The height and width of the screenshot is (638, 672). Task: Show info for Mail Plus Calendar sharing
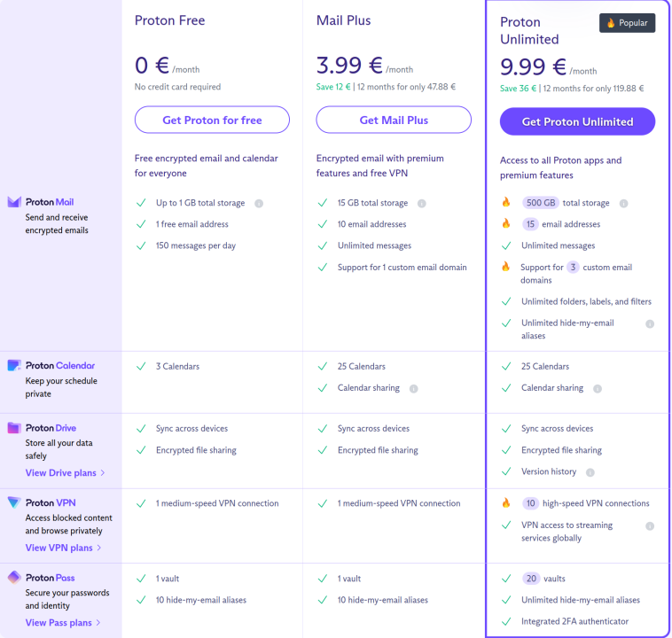414,388
